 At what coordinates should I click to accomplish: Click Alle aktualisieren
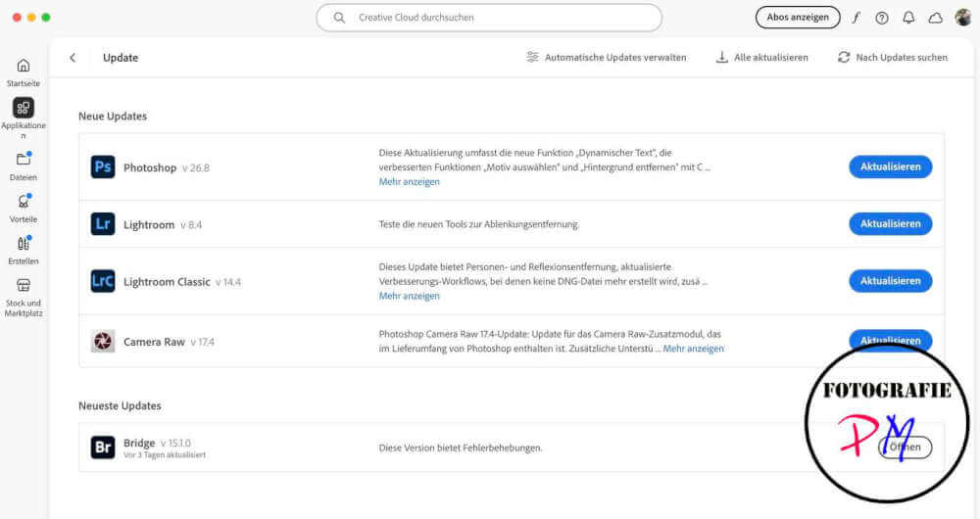761,58
